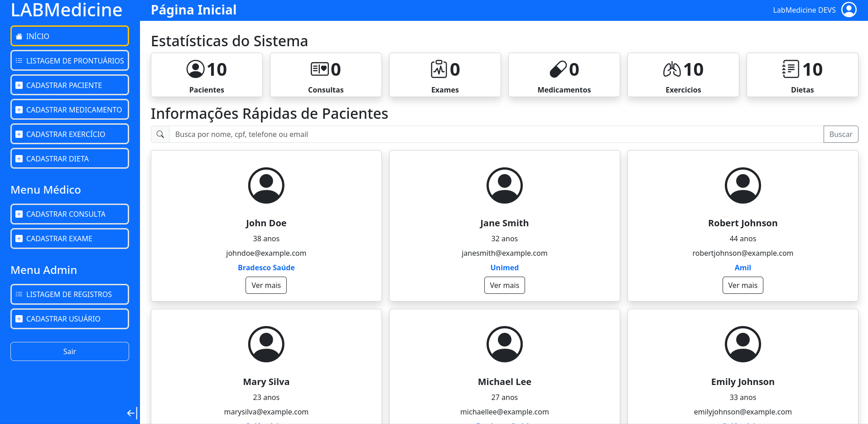Click Emily Johnson's avatar icon
Viewport: 868px width, 424px height.
tap(743, 344)
